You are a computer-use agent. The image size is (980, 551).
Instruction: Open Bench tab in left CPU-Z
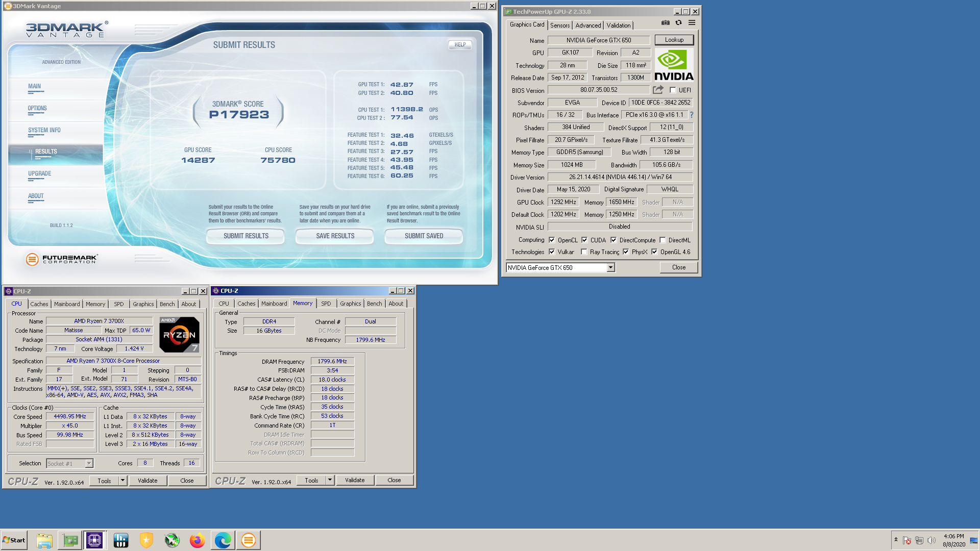point(167,304)
